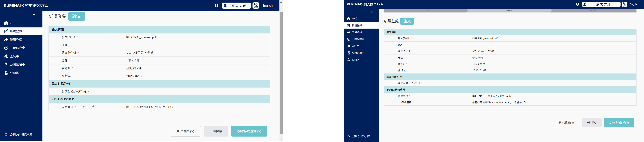
Task: Collapse sidebar with back arrow in right window
Action: point(372,12)
